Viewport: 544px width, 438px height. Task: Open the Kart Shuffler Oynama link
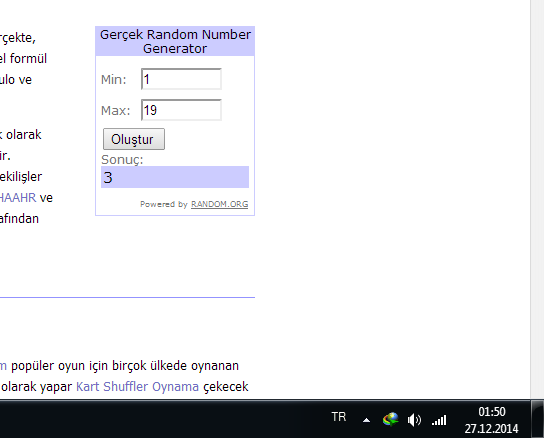pos(137,386)
